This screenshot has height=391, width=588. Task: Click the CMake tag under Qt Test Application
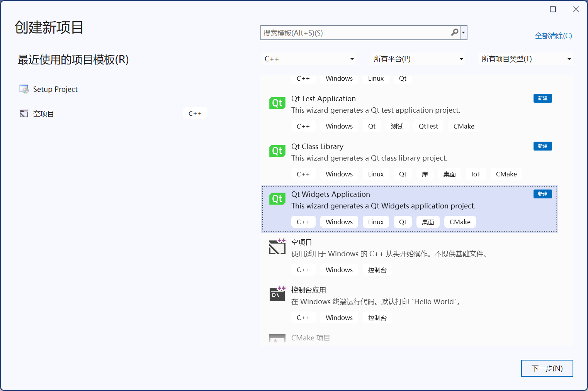(464, 126)
